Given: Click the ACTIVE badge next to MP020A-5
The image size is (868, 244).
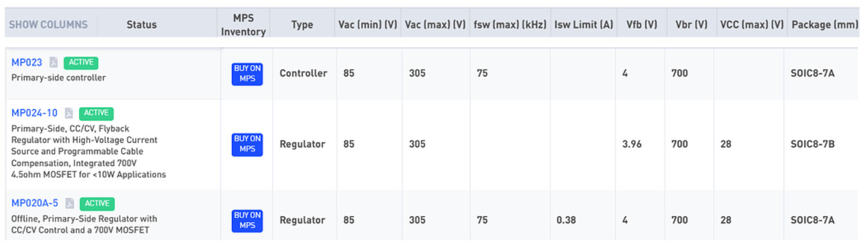Looking at the screenshot, I should tap(97, 203).
